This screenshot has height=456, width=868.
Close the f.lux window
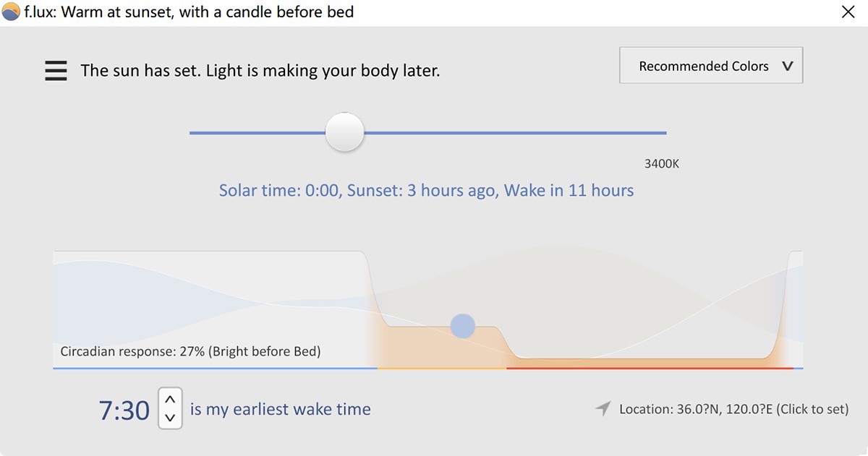click(848, 12)
